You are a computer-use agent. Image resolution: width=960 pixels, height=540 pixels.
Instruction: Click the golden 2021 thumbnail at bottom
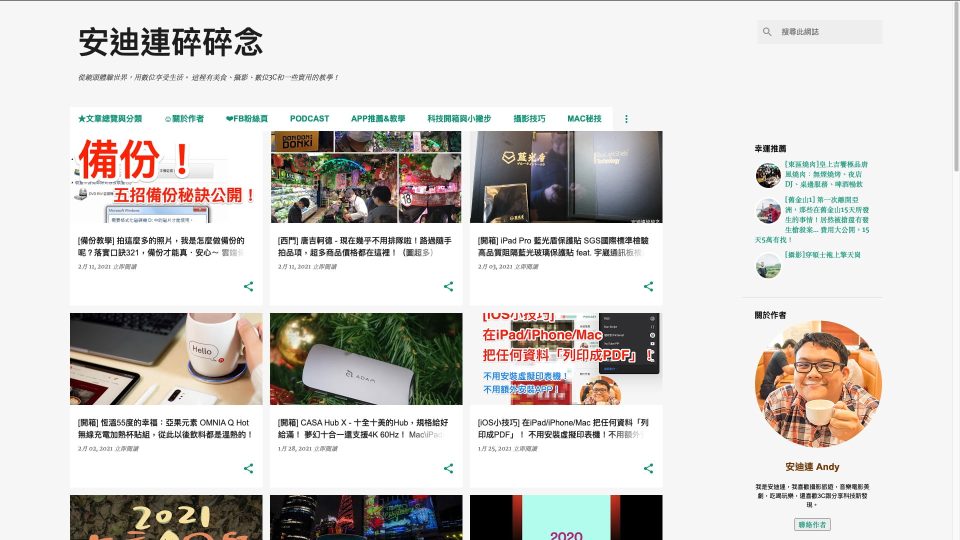point(166,517)
